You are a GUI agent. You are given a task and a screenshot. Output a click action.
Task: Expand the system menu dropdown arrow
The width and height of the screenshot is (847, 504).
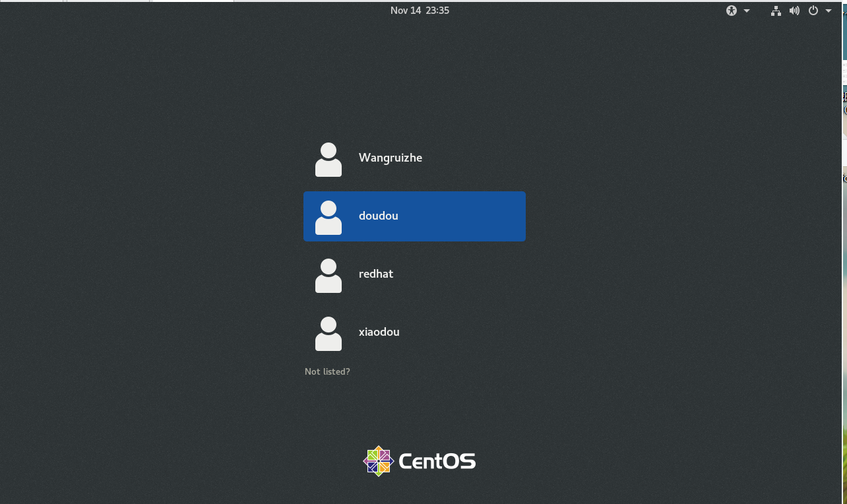pos(829,11)
